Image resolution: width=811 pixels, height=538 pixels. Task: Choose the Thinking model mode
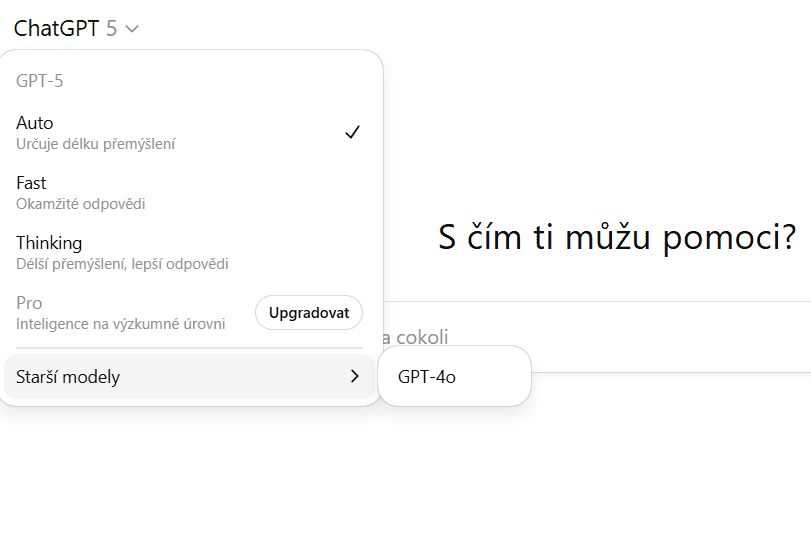[x=49, y=243]
